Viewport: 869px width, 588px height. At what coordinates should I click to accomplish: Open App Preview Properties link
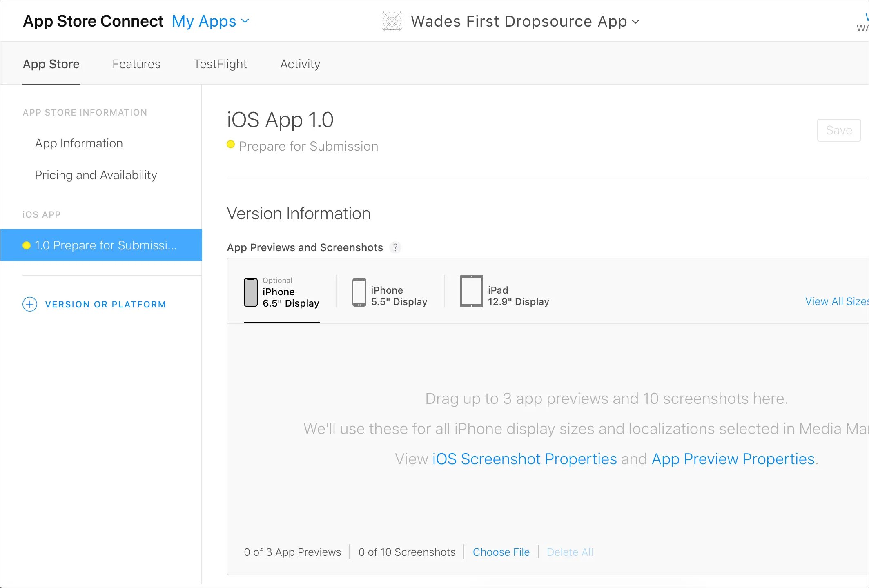coord(733,459)
